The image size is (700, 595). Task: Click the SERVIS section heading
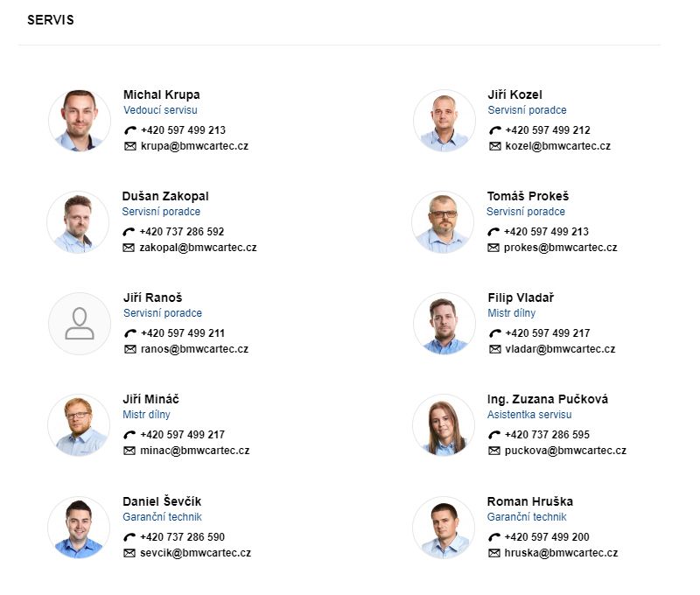coord(51,20)
